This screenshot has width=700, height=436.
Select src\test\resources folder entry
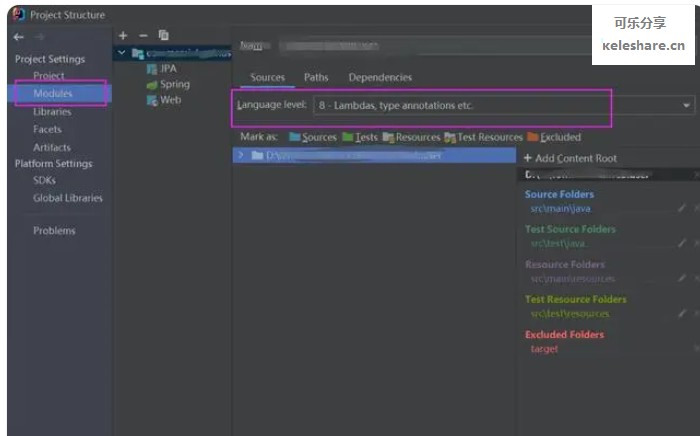tap(570, 314)
